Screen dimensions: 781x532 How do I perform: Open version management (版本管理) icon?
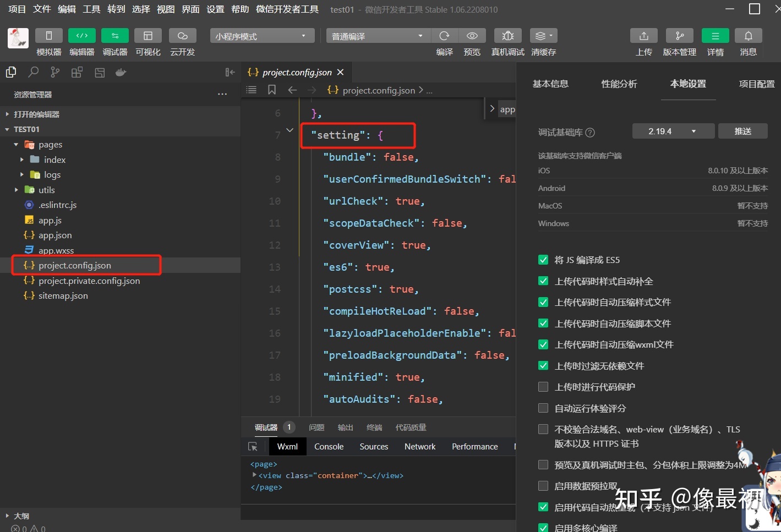click(x=679, y=36)
